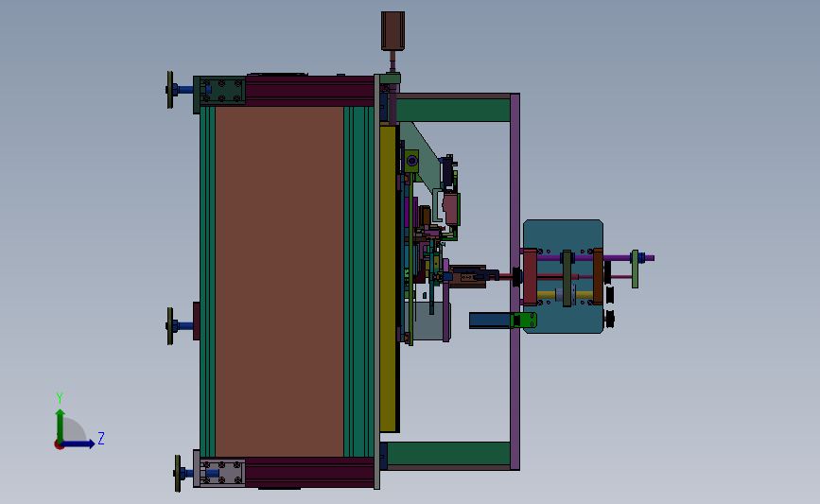
Task: Click the green Y axis arrow of the triad
Action: [x=61, y=426]
